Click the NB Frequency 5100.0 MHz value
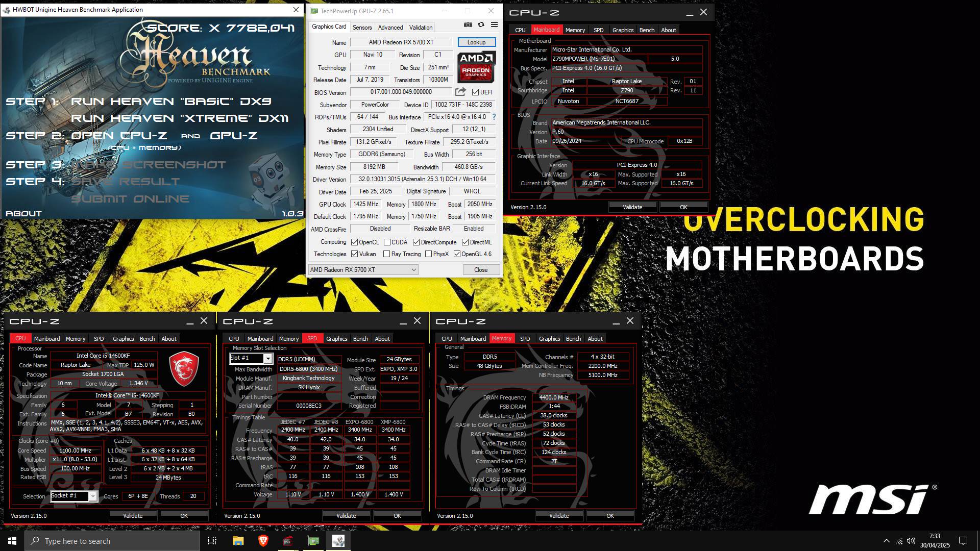 tap(603, 375)
